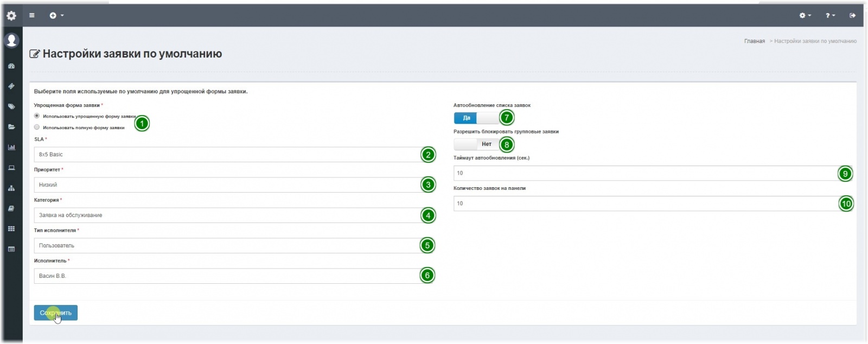Click the logout icon in top bar
868x344 pixels.
pos(852,16)
